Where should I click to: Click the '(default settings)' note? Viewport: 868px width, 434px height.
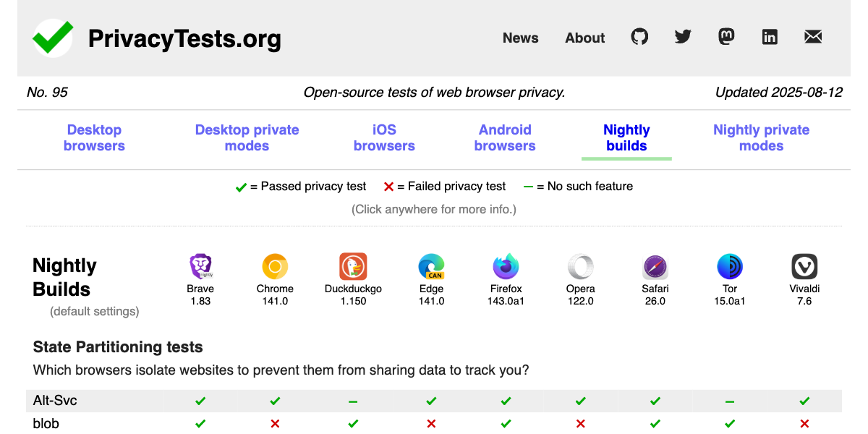95,312
